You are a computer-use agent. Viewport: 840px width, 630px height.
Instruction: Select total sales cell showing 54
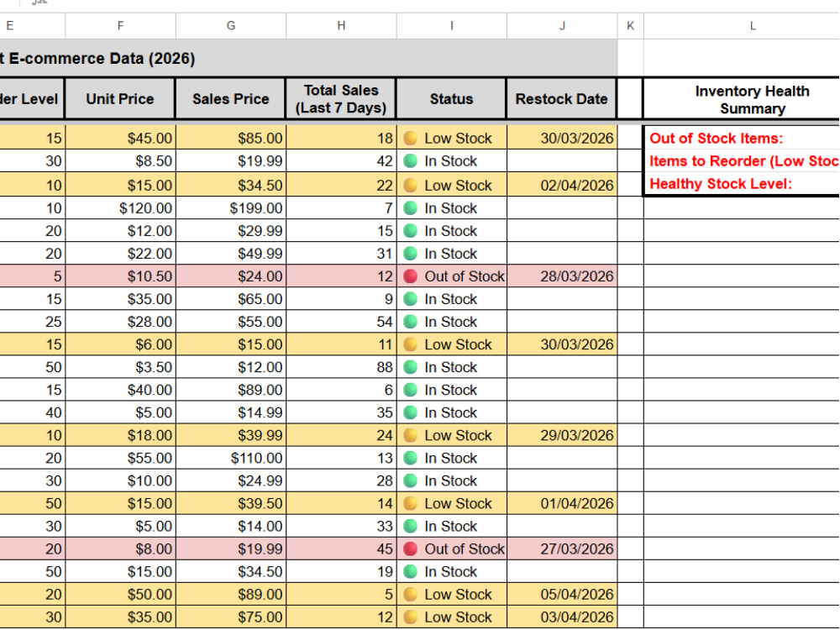click(341, 322)
